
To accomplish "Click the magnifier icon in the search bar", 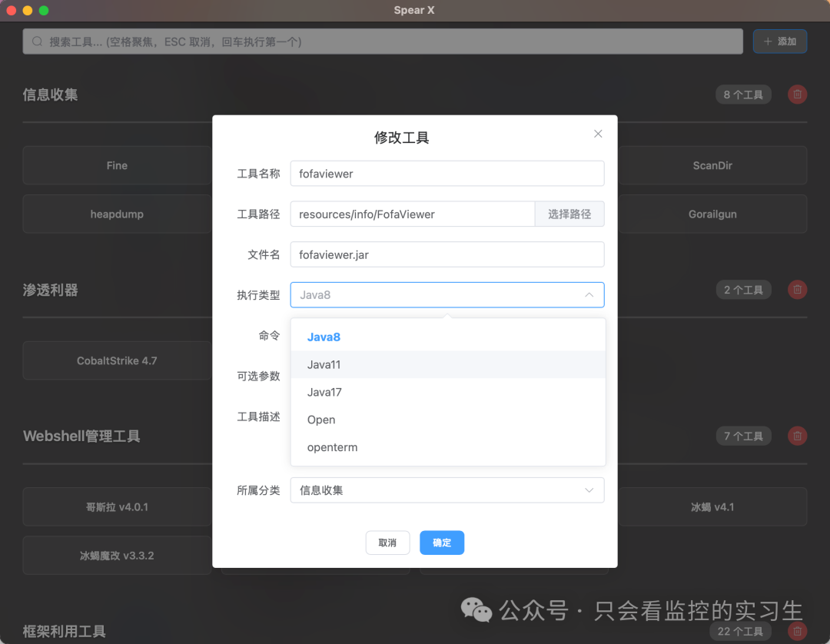I will [x=36, y=41].
